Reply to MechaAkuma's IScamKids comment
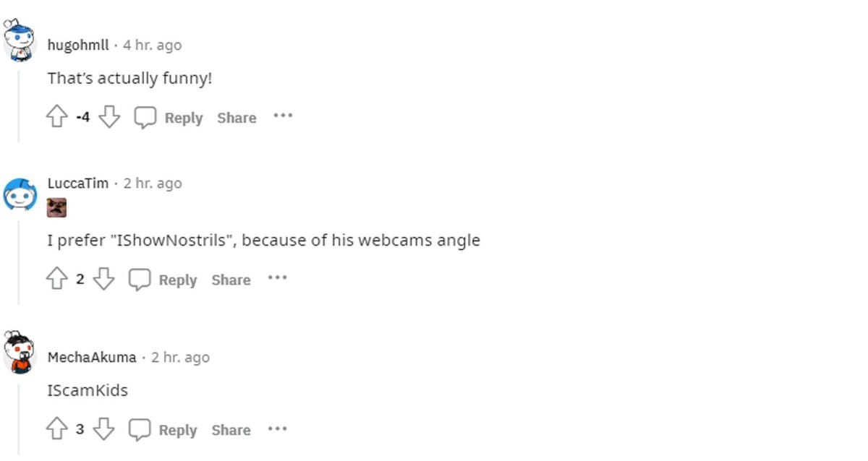The width and height of the screenshot is (868, 461). coord(163,430)
